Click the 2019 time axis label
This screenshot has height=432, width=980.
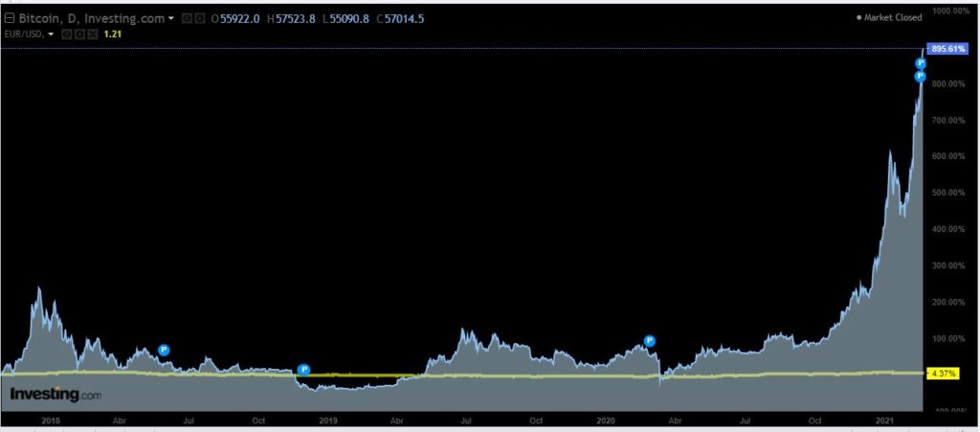click(329, 421)
